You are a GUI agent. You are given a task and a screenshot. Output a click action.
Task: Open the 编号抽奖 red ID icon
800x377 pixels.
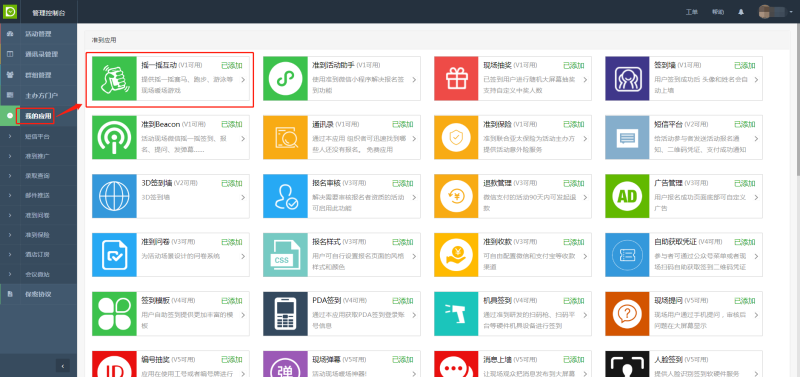[x=114, y=364]
